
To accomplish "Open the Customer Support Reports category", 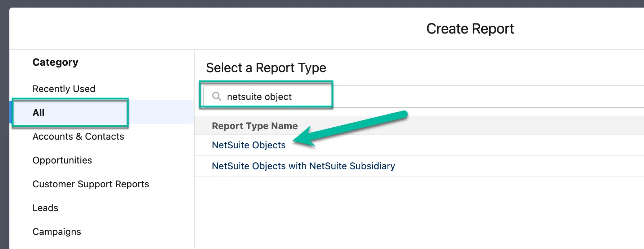I will click(91, 184).
